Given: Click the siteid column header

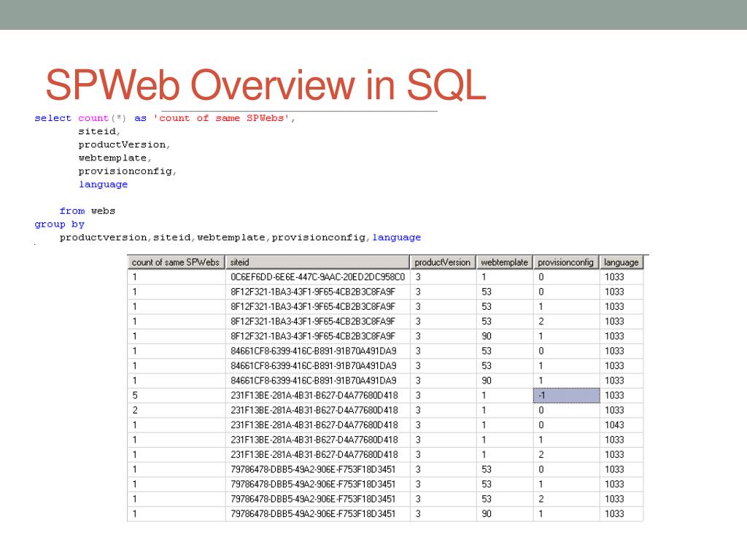Looking at the screenshot, I should (x=317, y=262).
